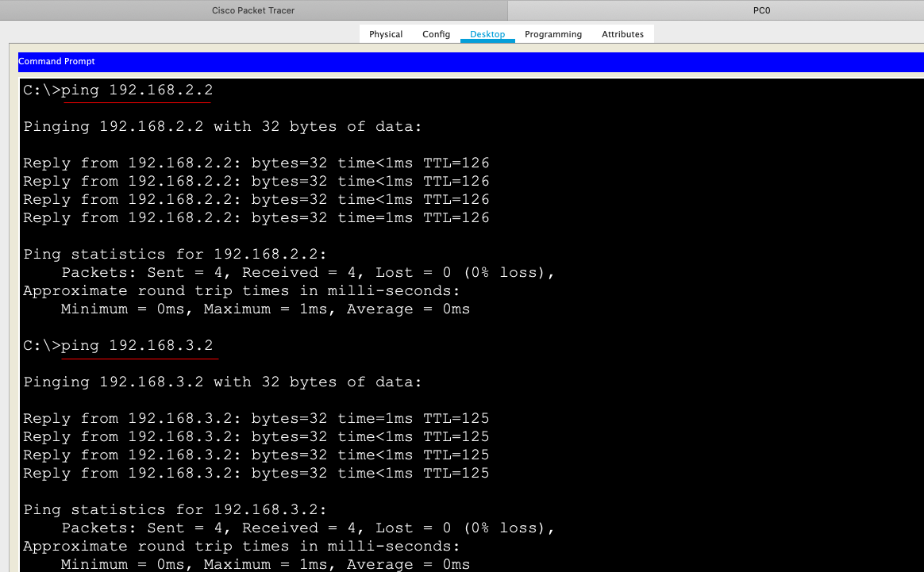Select the Desktop tab
Image resolution: width=924 pixels, height=572 pixels.
pyautogui.click(x=487, y=34)
